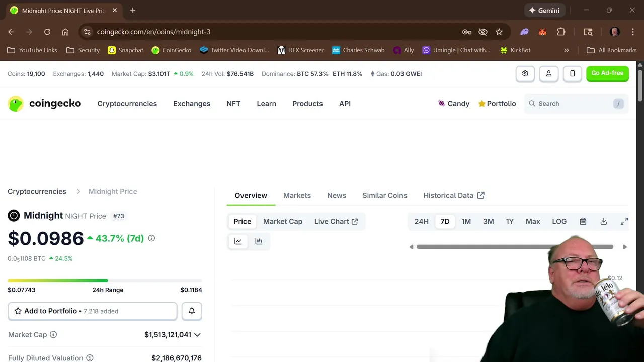Select the Max time range
The width and height of the screenshot is (644, 362).
[x=533, y=221]
